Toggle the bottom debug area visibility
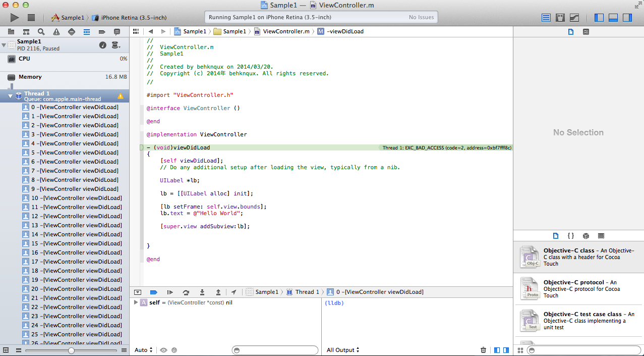Image resolution: width=644 pixels, height=356 pixels. coord(613,18)
